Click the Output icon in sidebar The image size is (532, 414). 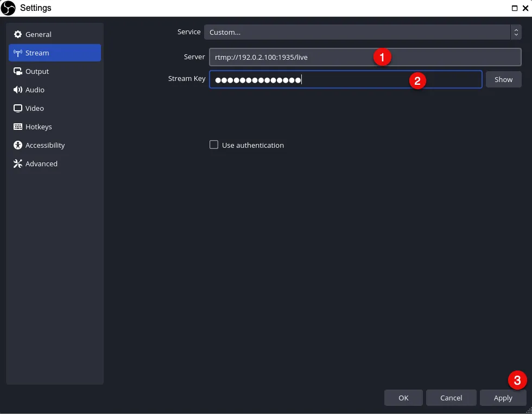point(17,71)
